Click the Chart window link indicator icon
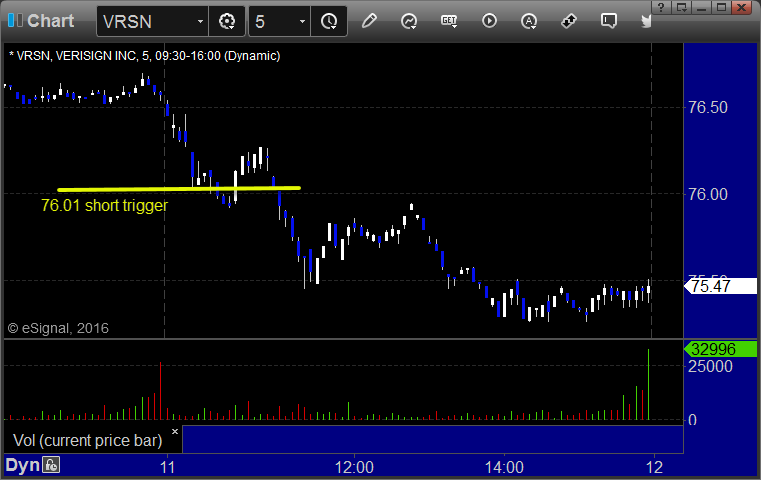Viewport: 761px width, 480px height. coord(15,21)
